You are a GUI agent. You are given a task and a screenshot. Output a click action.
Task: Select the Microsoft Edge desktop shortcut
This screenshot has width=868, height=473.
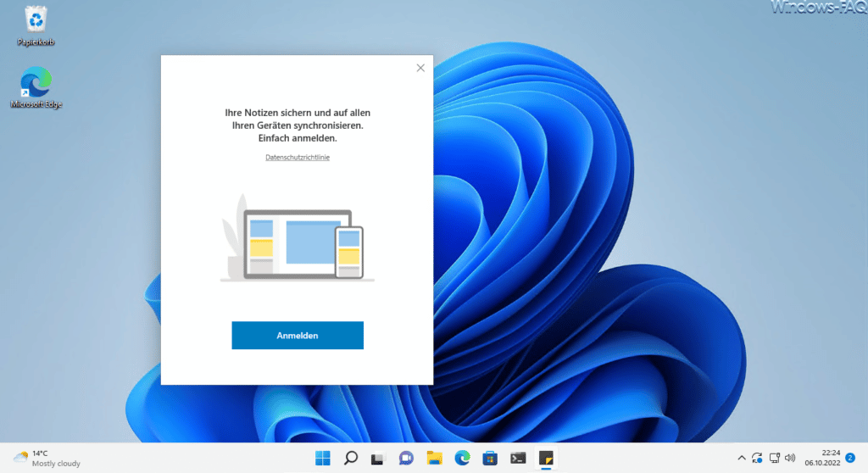coord(36,87)
